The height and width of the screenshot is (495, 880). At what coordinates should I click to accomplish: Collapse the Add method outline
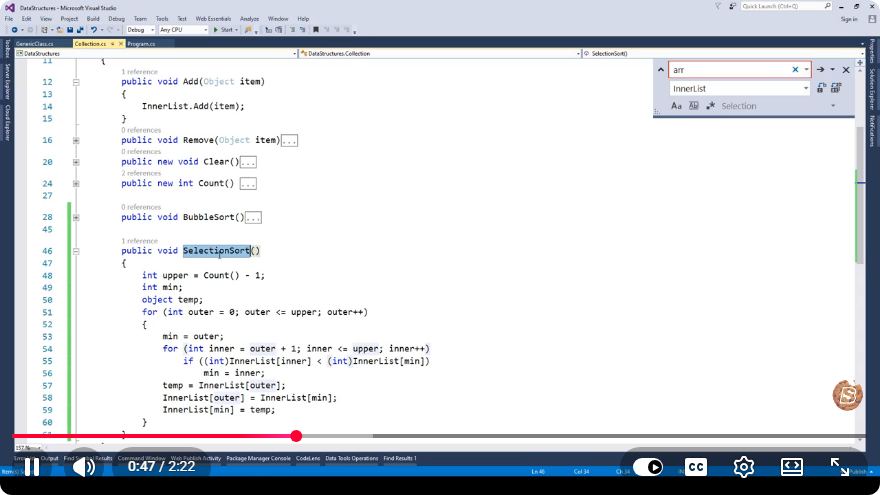[76, 82]
